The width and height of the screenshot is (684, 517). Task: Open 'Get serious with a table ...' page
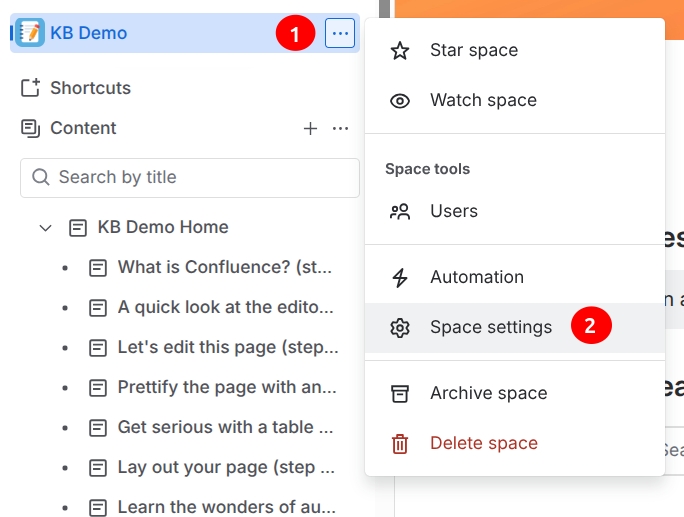point(226,428)
